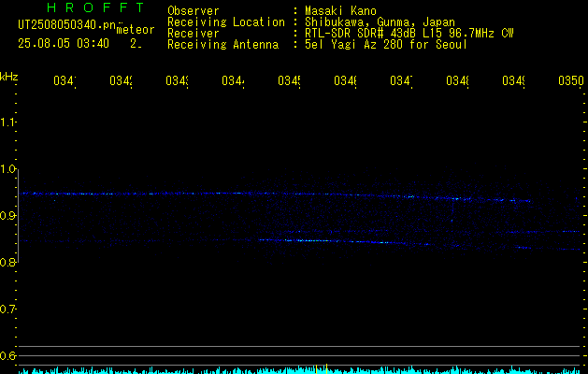Select the text Shibukawa, Gunma, Japan
Screen dimensions: 588x374
[x=380, y=22]
